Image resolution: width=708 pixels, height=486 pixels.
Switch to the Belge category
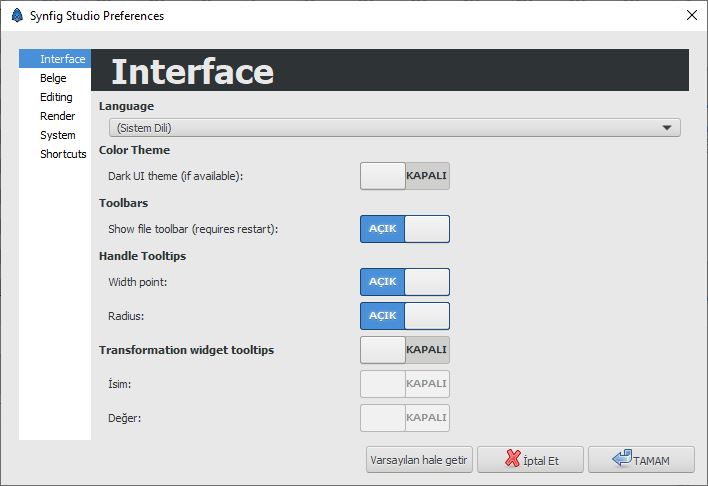point(55,78)
